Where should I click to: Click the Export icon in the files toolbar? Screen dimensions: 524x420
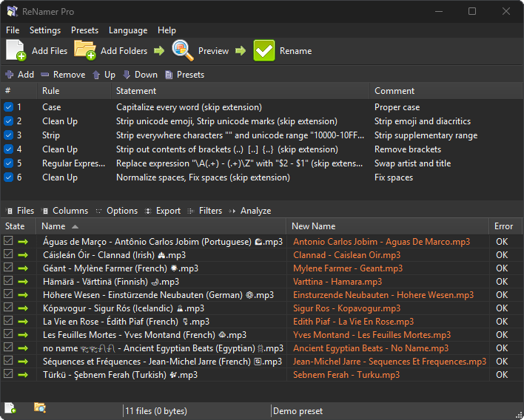pos(148,211)
